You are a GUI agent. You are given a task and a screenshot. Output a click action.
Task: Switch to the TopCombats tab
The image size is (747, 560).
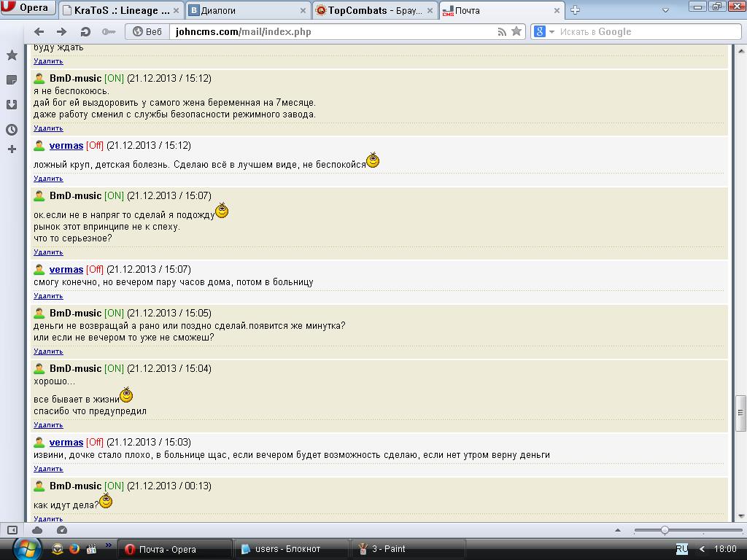[374, 10]
